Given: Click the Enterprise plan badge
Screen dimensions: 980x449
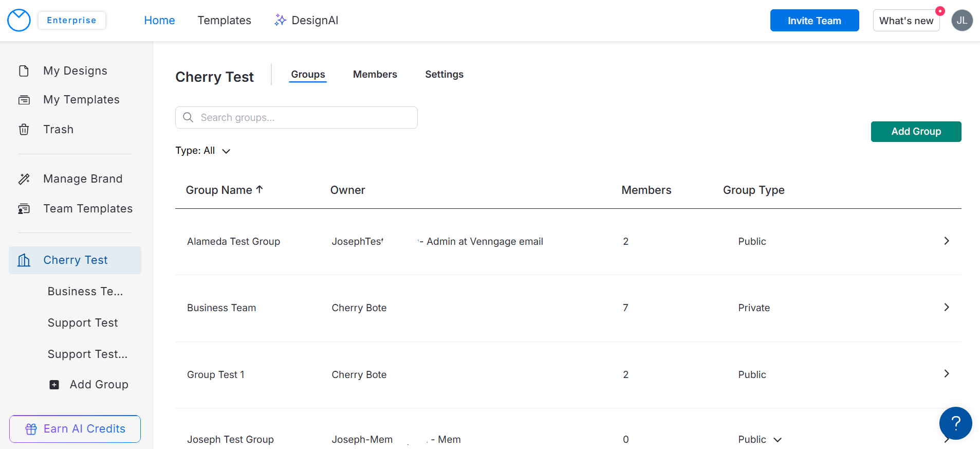Looking at the screenshot, I should (72, 20).
